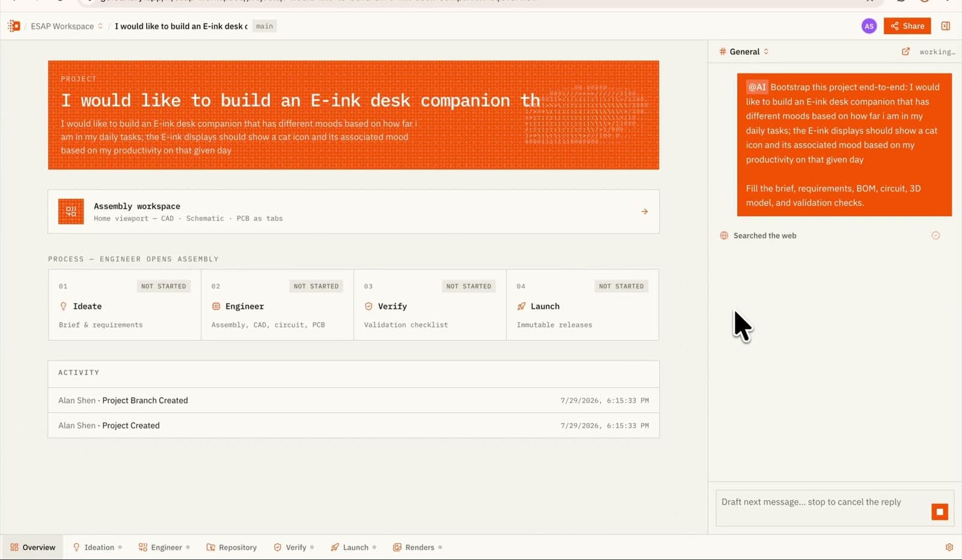The image size is (962, 560).
Task: Click the Launch rocket icon in process
Action: [521, 306]
